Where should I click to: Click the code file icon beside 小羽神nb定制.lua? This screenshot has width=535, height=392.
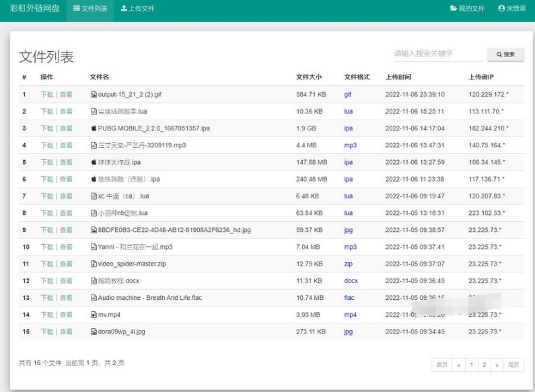tap(94, 213)
